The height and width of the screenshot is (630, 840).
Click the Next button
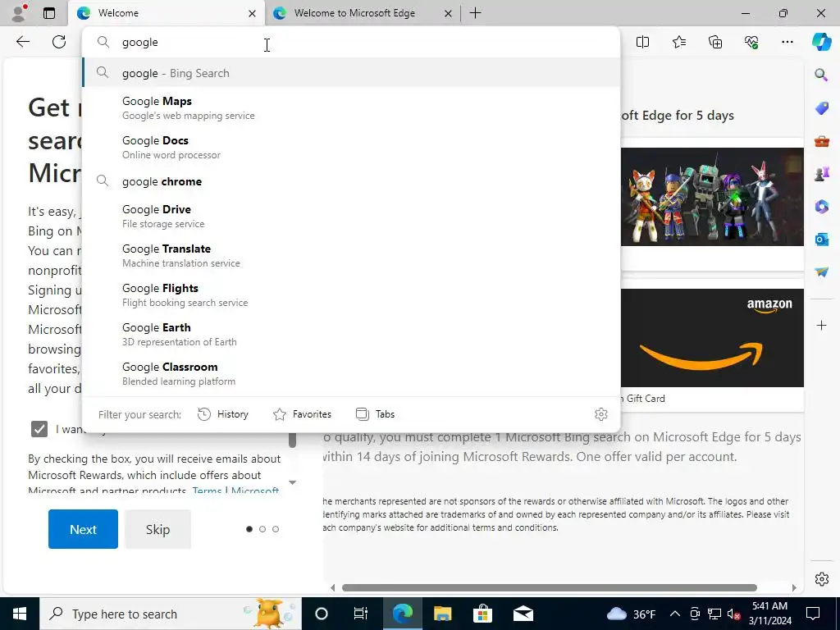click(x=83, y=529)
